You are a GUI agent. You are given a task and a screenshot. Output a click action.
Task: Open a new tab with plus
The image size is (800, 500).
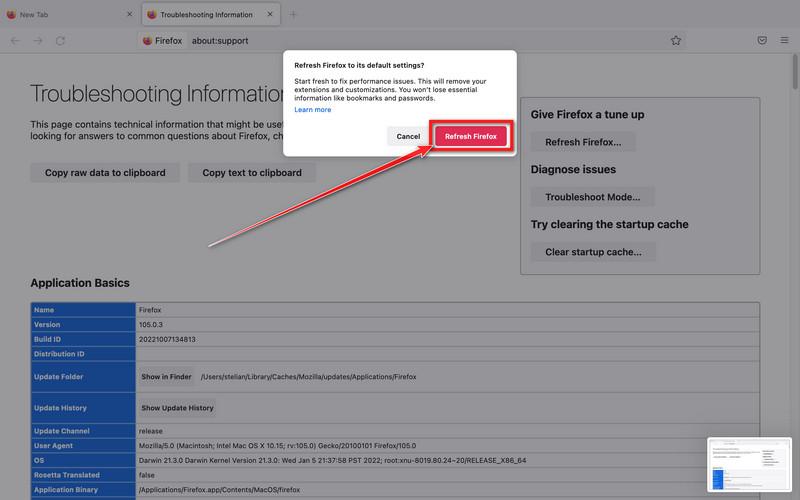(x=293, y=15)
